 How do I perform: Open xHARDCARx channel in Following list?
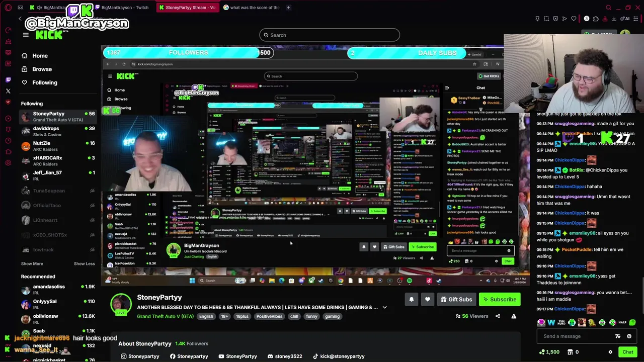pos(58,161)
